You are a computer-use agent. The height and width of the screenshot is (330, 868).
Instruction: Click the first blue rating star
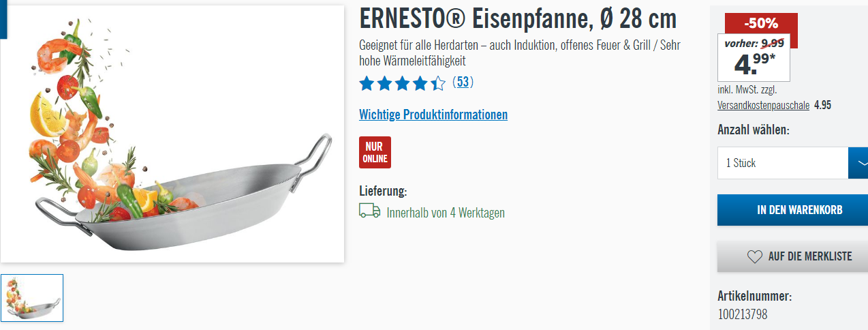pyautogui.click(x=367, y=84)
